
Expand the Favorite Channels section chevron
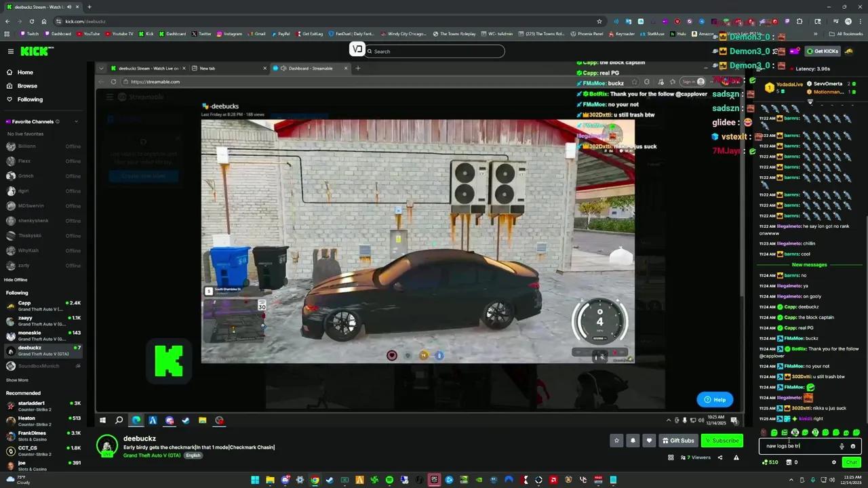coord(76,121)
